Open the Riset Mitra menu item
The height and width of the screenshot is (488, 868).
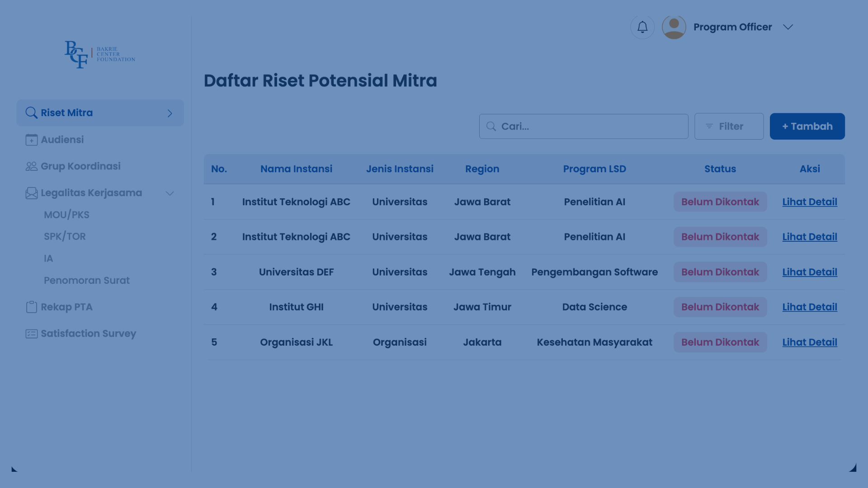pyautogui.click(x=100, y=113)
